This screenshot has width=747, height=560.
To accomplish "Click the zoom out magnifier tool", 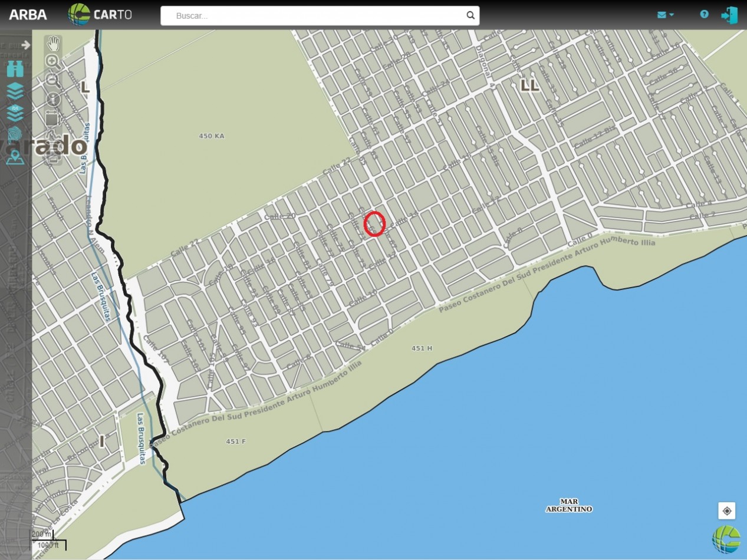I will tap(52, 80).
